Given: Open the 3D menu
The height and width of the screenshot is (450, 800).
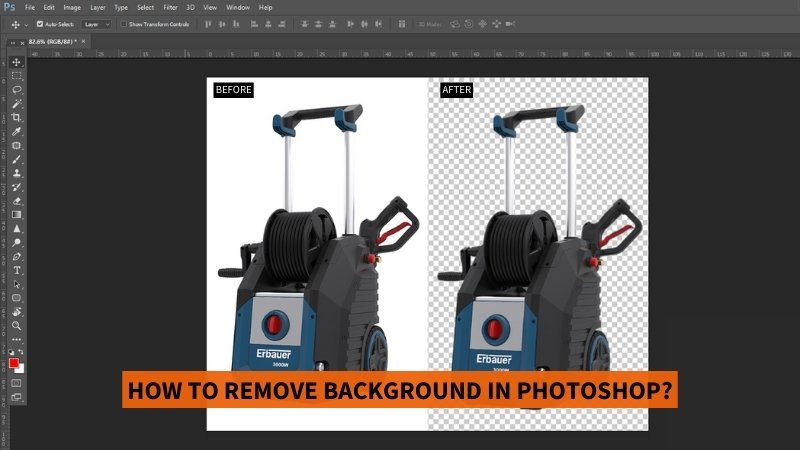Looking at the screenshot, I should (x=190, y=8).
